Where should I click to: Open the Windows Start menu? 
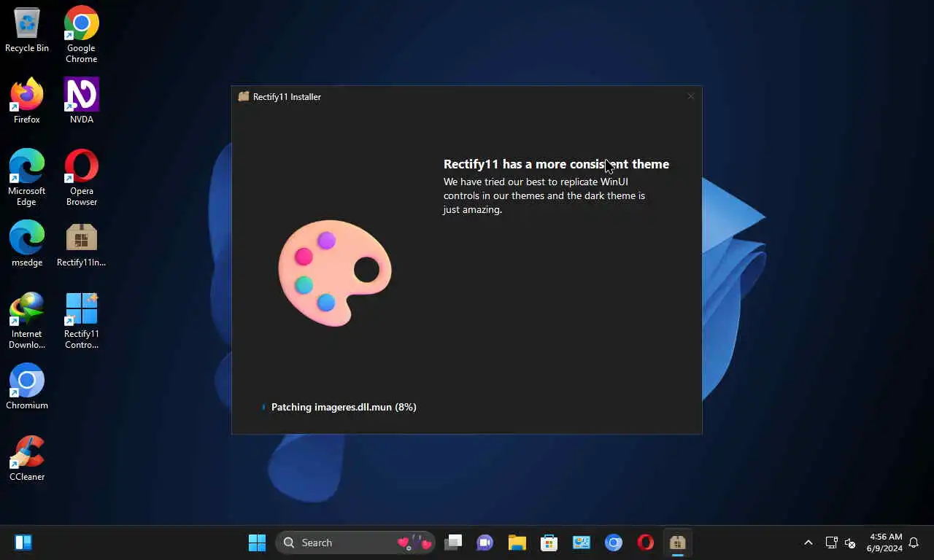pyautogui.click(x=257, y=542)
